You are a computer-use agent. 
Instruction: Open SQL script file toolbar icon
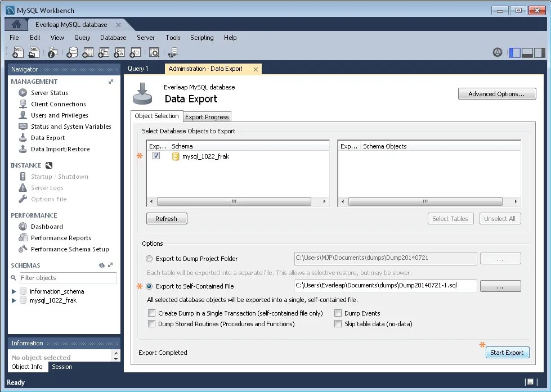point(34,52)
